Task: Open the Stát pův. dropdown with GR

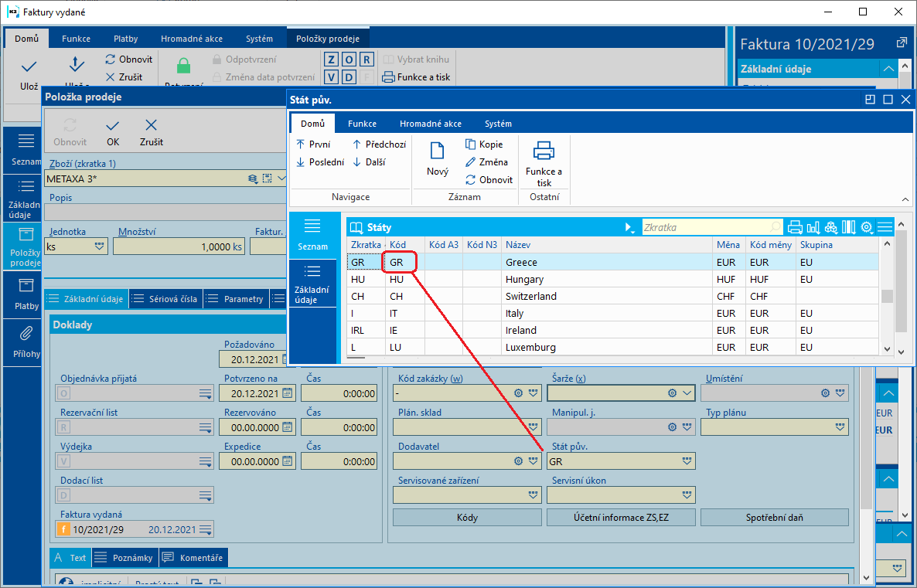Action: tap(687, 461)
